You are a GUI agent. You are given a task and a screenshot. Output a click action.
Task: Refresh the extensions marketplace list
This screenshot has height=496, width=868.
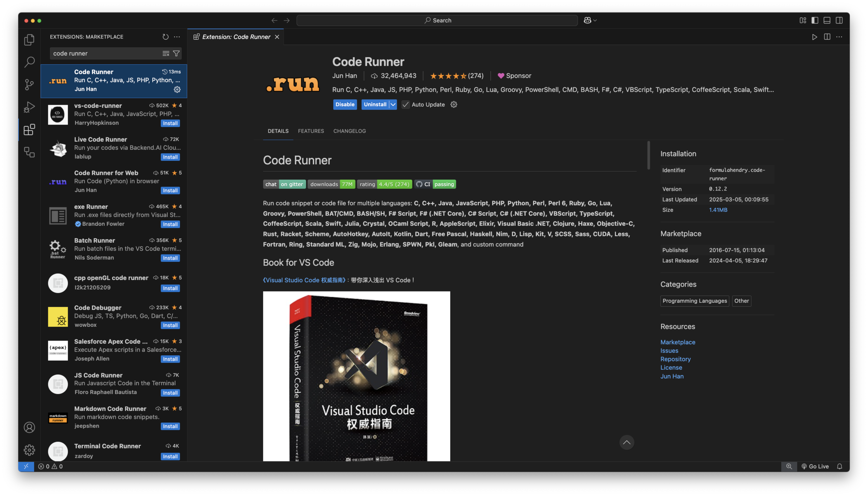(x=166, y=37)
